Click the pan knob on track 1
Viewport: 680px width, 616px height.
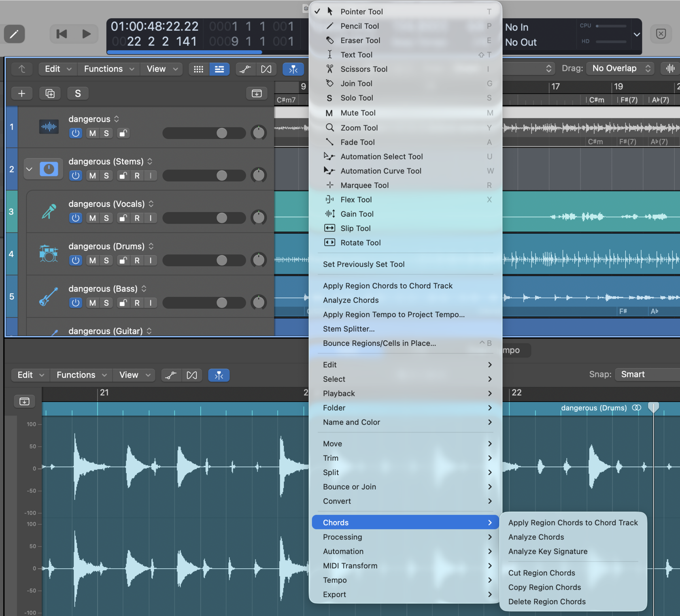(x=259, y=133)
